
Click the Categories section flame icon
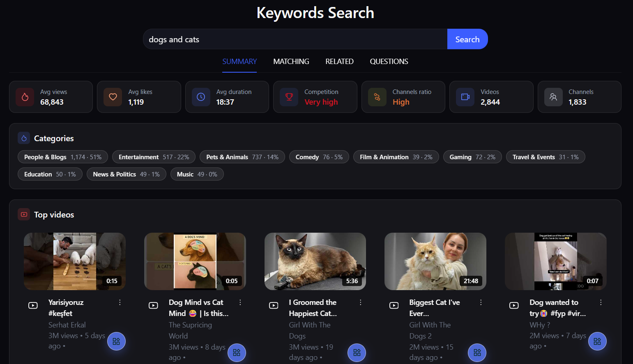pos(24,138)
